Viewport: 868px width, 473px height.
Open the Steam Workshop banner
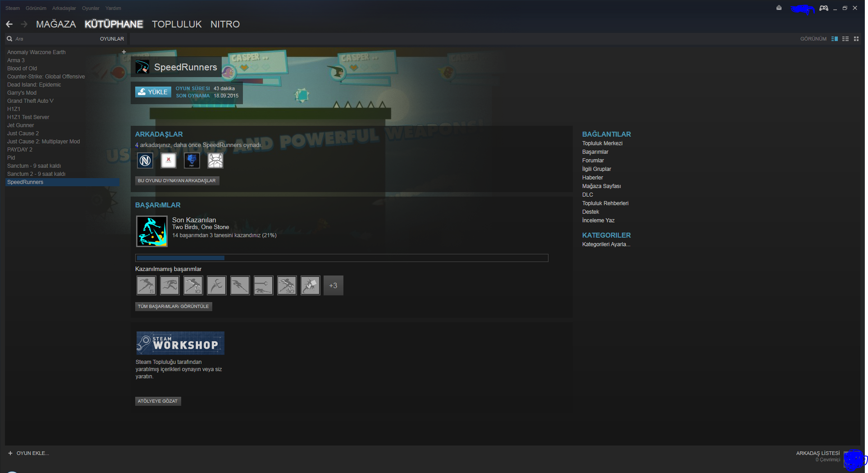point(180,343)
